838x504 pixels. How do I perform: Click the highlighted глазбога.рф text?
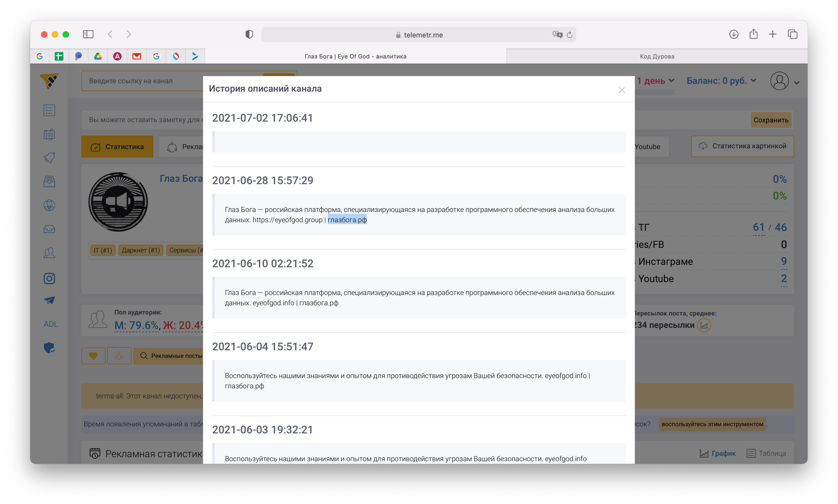[347, 220]
